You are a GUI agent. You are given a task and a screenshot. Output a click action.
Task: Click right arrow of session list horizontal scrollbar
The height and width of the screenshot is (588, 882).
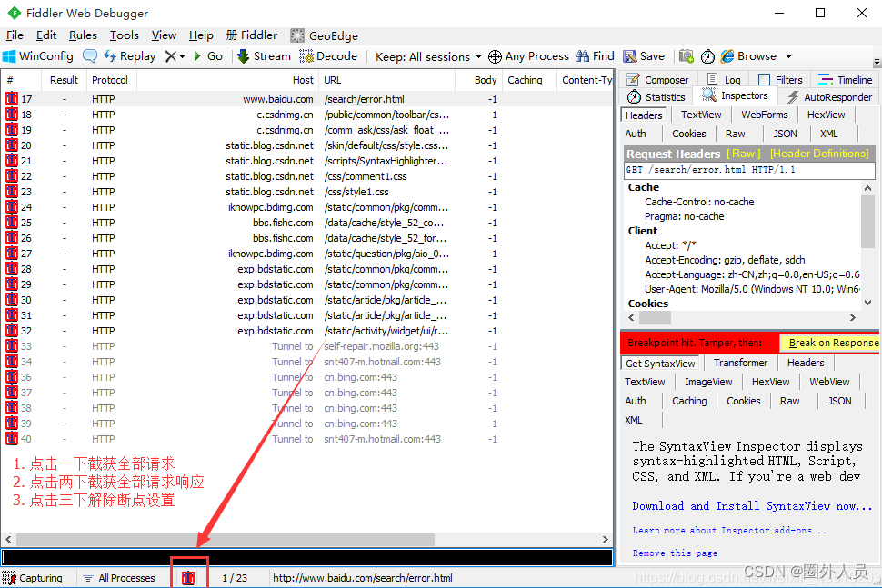(606, 539)
